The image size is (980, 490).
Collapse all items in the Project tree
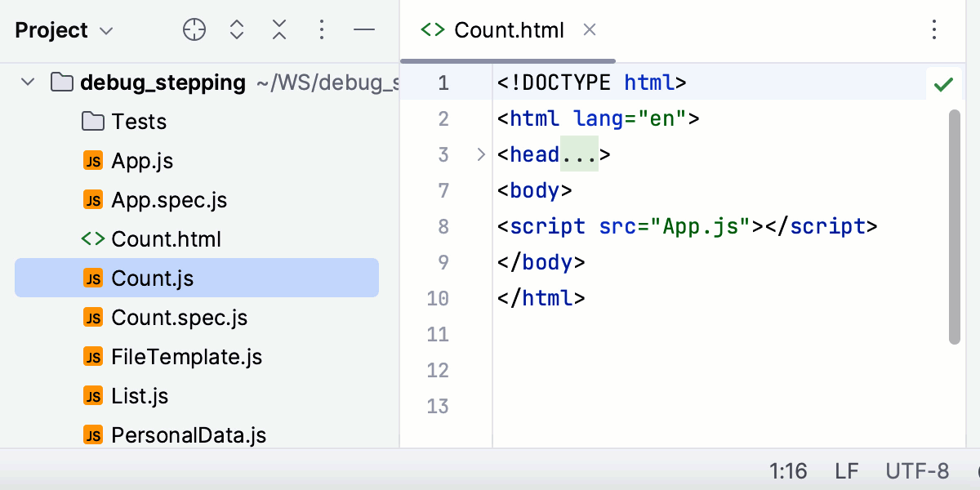coord(278,29)
